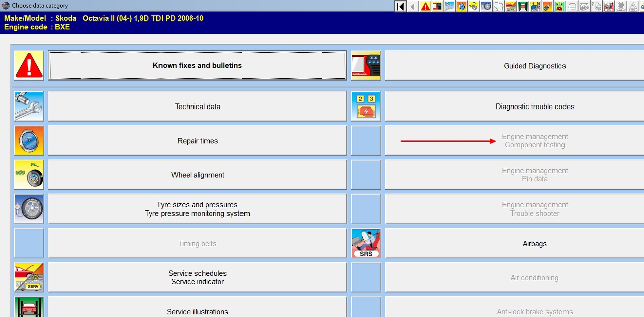Open Diagnostic trouble codes
The height and width of the screenshot is (317, 644).
[514, 106]
